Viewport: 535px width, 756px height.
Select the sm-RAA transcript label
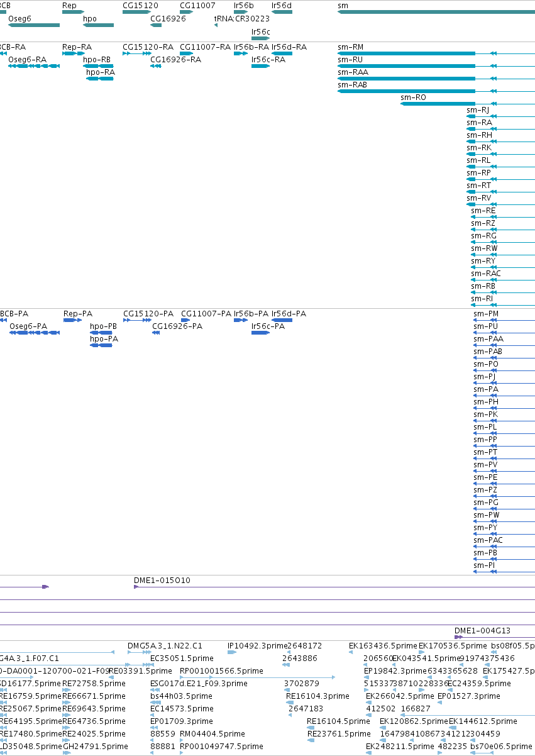353,72
